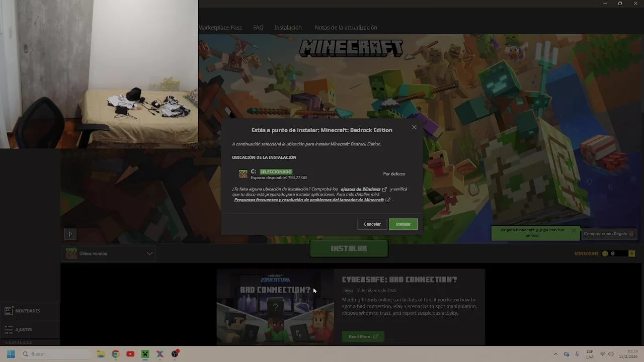The width and height of the screenshot is (644, 362).
Task: Open the Windows Start menu
Action: click(11, 354)
